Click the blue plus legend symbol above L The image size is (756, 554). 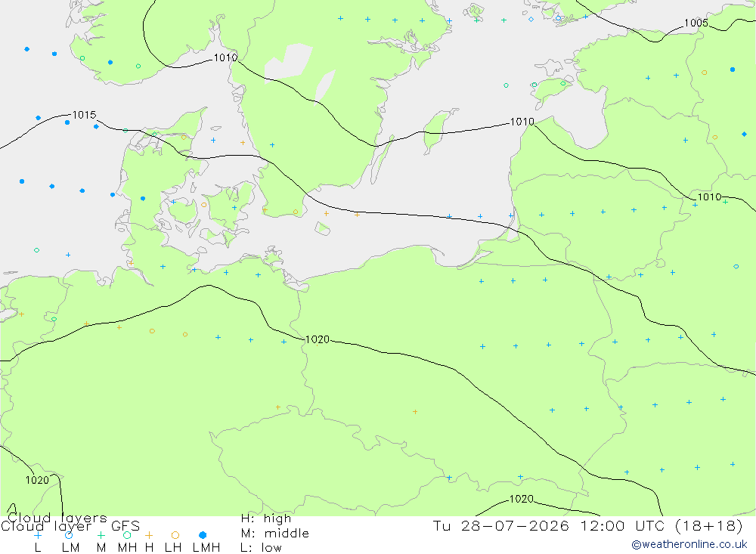pyautogui.click(x=38, y=535)
